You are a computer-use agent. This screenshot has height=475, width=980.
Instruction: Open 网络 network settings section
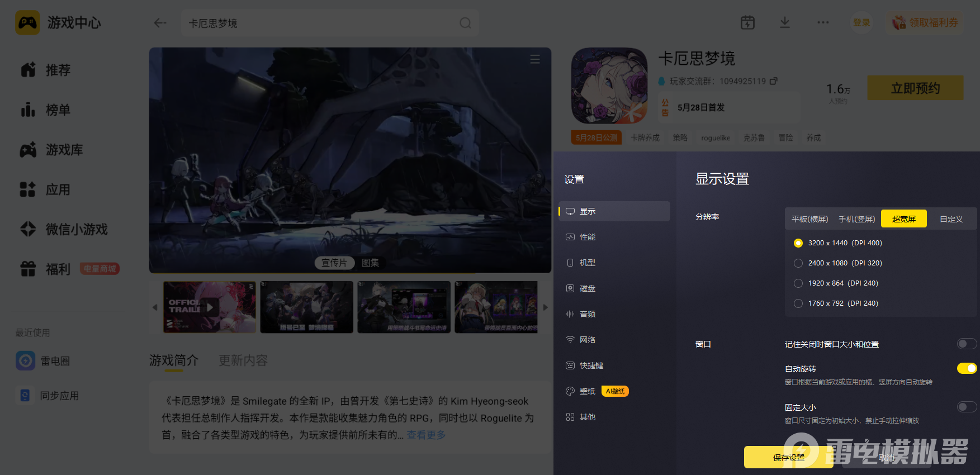(x=614, y=340)
